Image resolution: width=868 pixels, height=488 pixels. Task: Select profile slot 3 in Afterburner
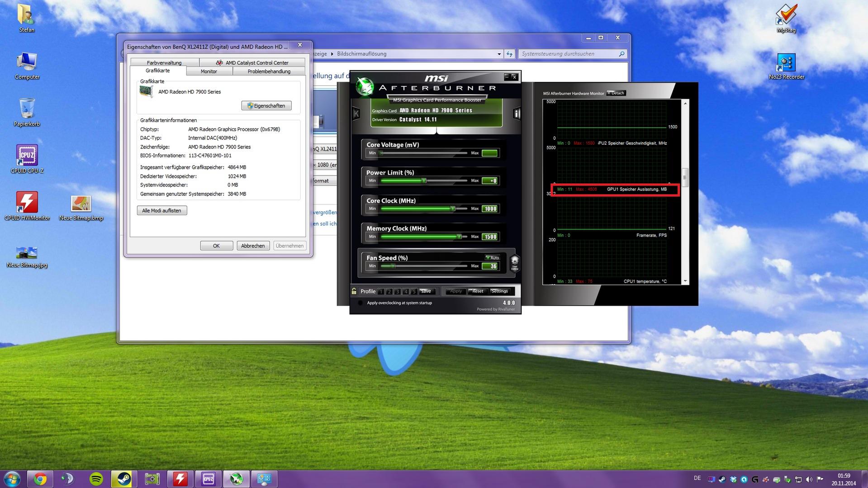(x=397, y=292)
